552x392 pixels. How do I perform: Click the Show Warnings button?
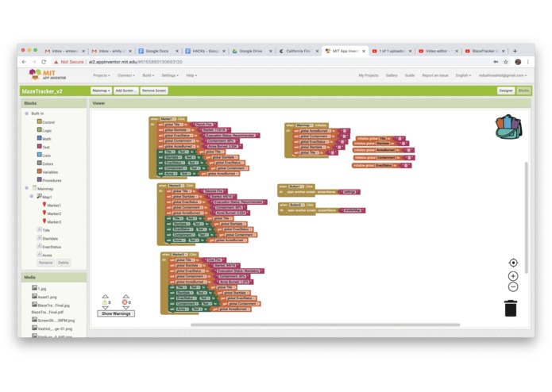116,313
